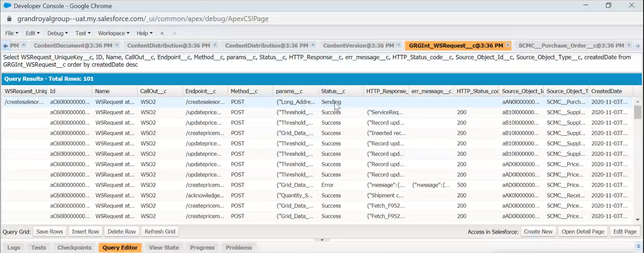The width and height of the screenshot is (644, 253).
Task: Open the Test menu
Action: pos(83,33)
